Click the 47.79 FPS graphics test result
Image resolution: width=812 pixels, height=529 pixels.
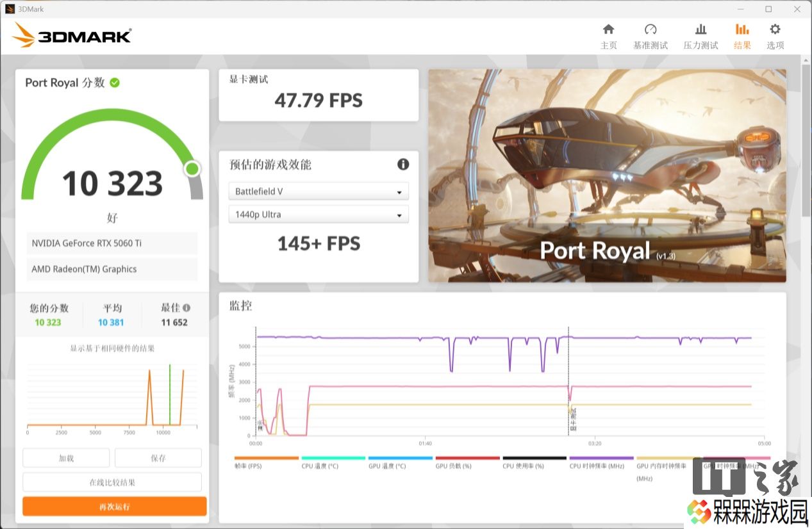click(x=319, y=101)
